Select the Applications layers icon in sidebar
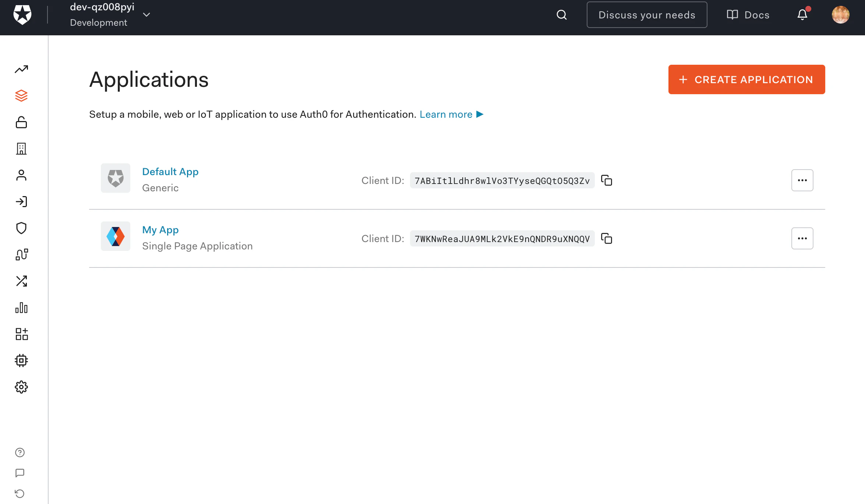Viewport: 865px width, 504px height. pyautogui.click(x=21, y=96)
